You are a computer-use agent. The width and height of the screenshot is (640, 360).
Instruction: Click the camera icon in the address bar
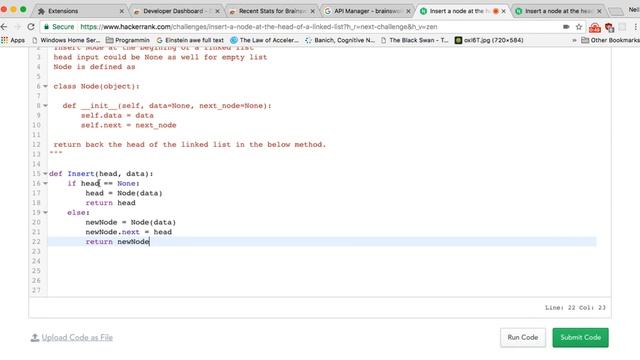coord(566,27)
